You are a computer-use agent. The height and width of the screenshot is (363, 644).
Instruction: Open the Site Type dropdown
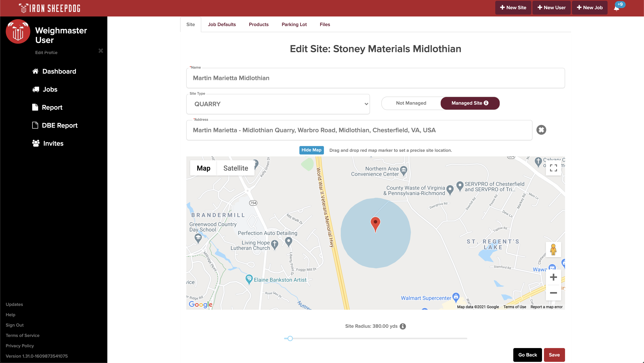coord(278,104)
